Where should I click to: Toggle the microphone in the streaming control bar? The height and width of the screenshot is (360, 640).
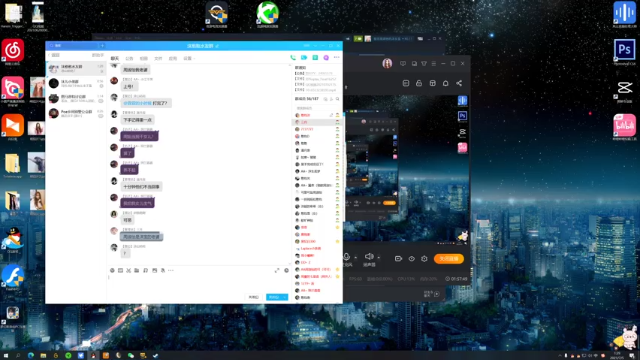(347, 257)
